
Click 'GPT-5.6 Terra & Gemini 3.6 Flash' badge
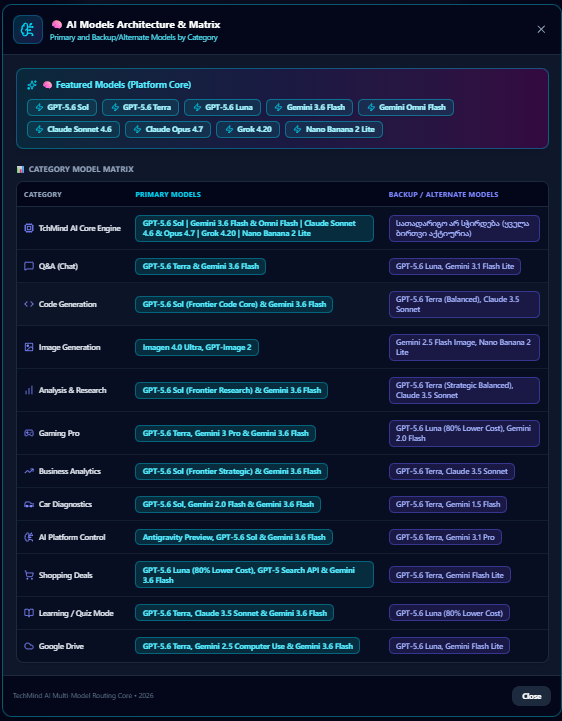pos(201,266)
